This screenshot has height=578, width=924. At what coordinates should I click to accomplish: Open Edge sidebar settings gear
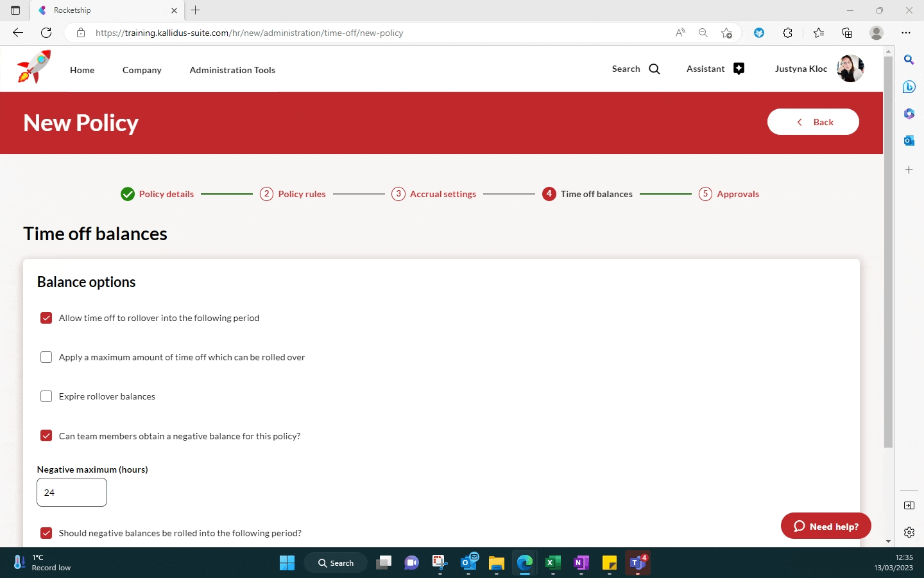pos(909,532)
